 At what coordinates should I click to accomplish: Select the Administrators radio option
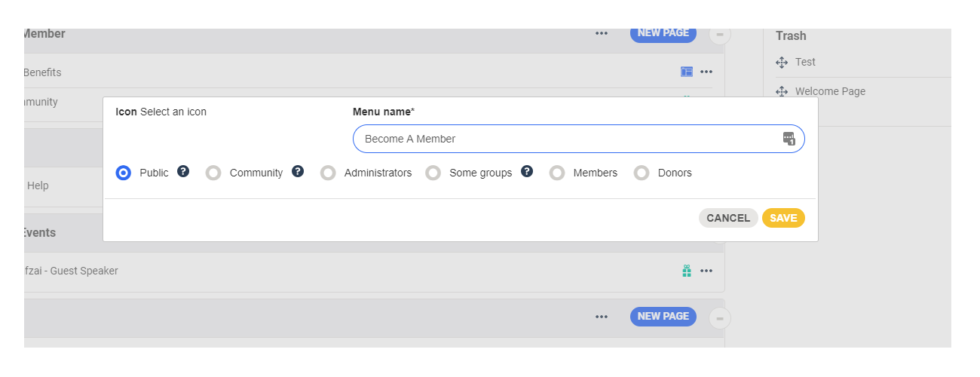(328, 173)
